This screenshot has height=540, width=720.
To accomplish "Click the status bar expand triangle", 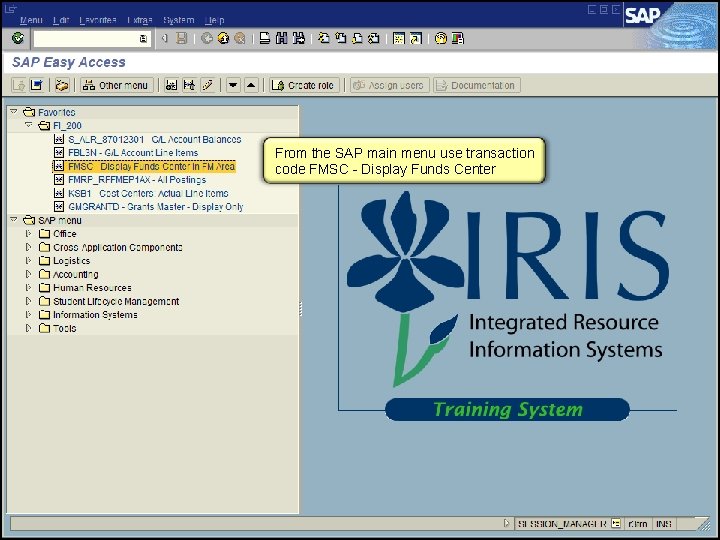I will [506, 523].
